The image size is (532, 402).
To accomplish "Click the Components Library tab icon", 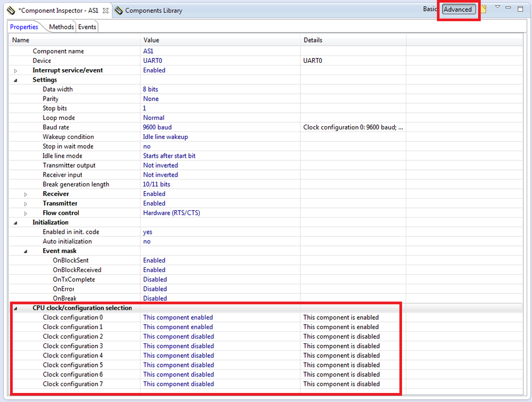I will [x=118, y=11].
